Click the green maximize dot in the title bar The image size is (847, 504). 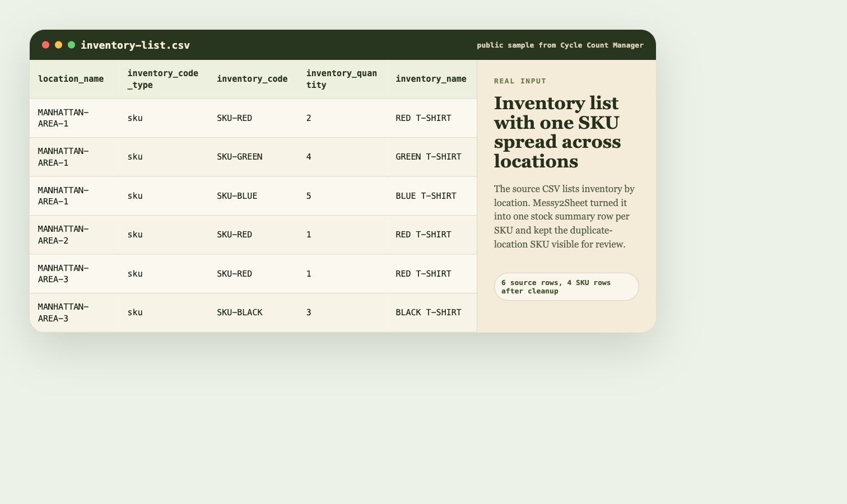click(x=72, y=45)
